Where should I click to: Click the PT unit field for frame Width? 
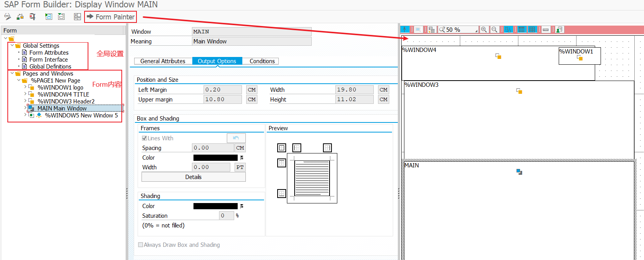tap(240, 167)
